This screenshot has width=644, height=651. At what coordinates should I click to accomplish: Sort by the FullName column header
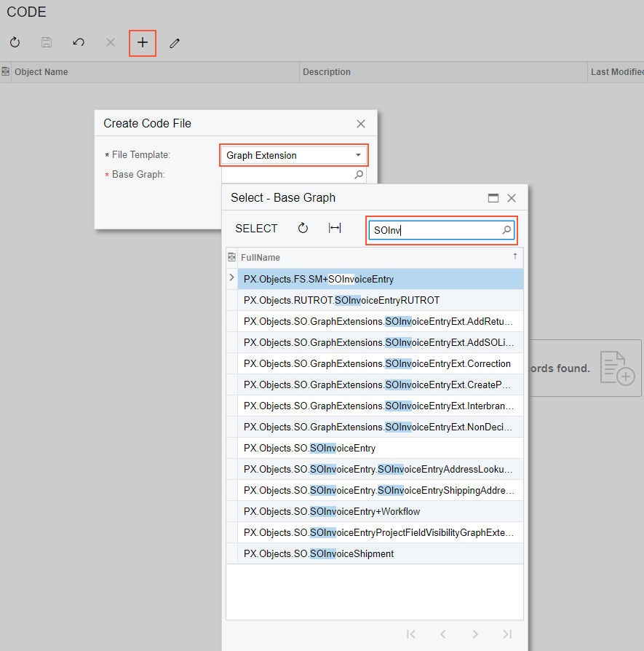pyautogui.click(x=261, y=257)
